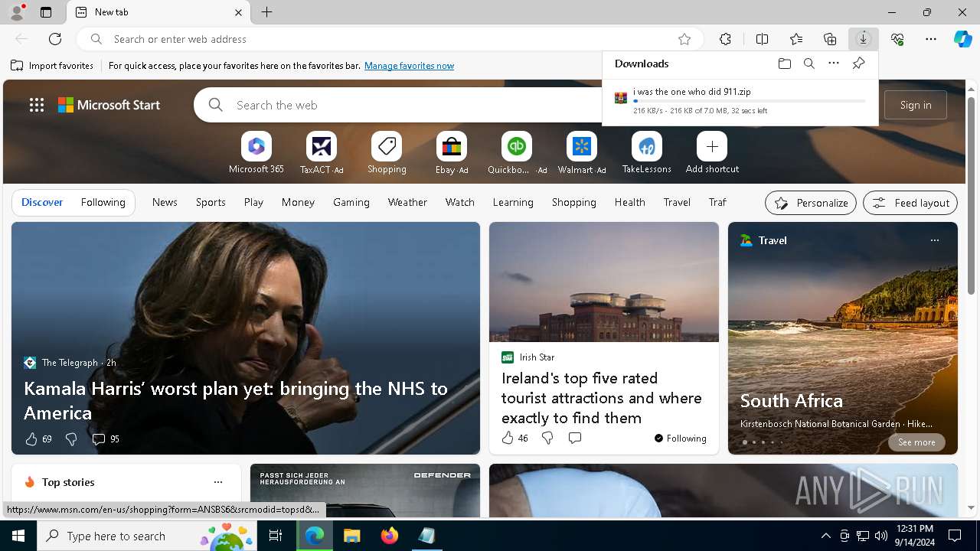This screenshot has width=980, height=551.
Task: Open the Extensions puzzle icon
Action: click(x=725, y=39)
